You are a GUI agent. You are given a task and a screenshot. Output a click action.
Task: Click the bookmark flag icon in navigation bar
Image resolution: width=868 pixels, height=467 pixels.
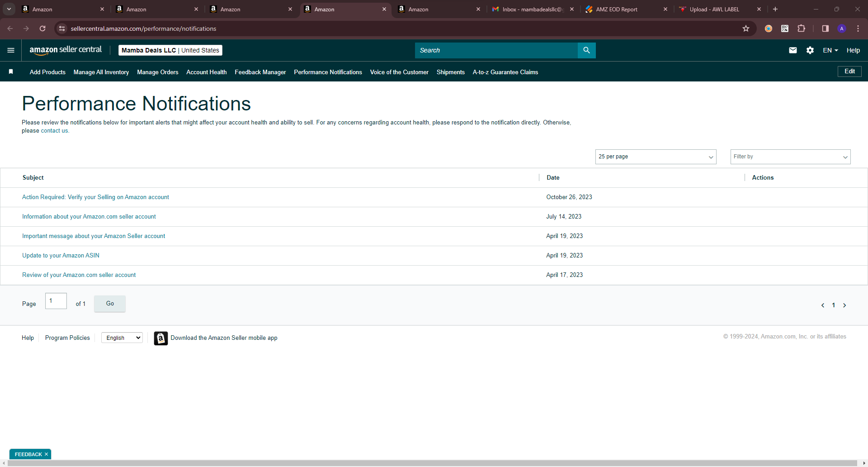click(11, 71)
